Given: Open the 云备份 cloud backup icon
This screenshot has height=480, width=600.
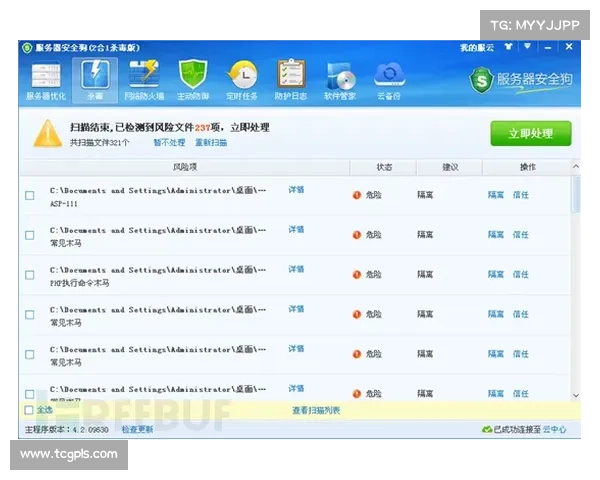Looking at the screenshot, I should tap(388, 80).
